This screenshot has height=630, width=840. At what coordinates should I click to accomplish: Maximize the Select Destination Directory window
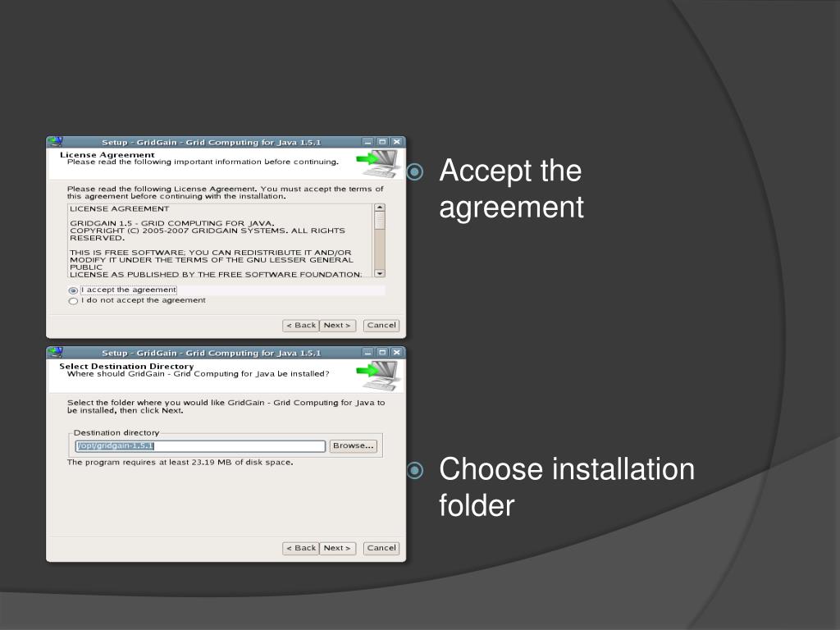point(382,353)
